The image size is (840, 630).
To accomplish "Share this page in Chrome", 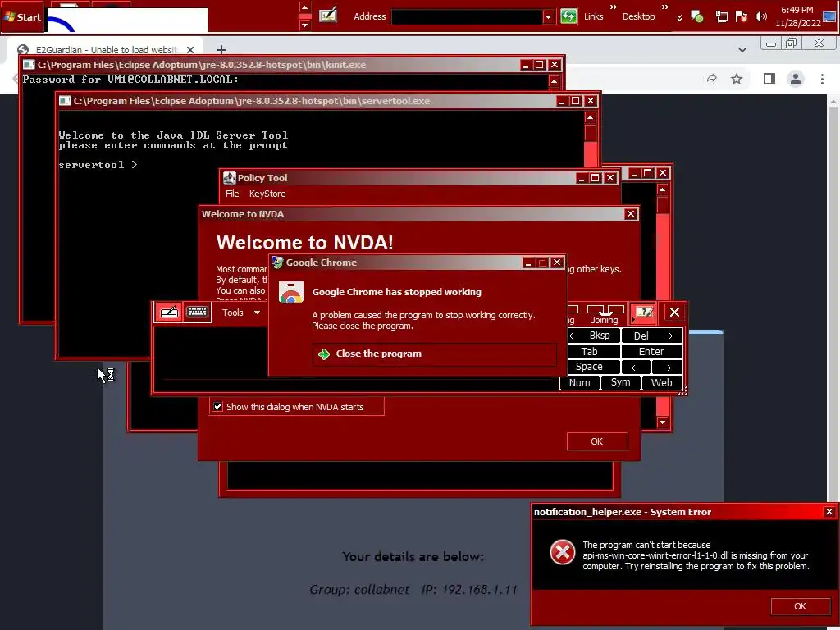I will [x=710, y=80].
